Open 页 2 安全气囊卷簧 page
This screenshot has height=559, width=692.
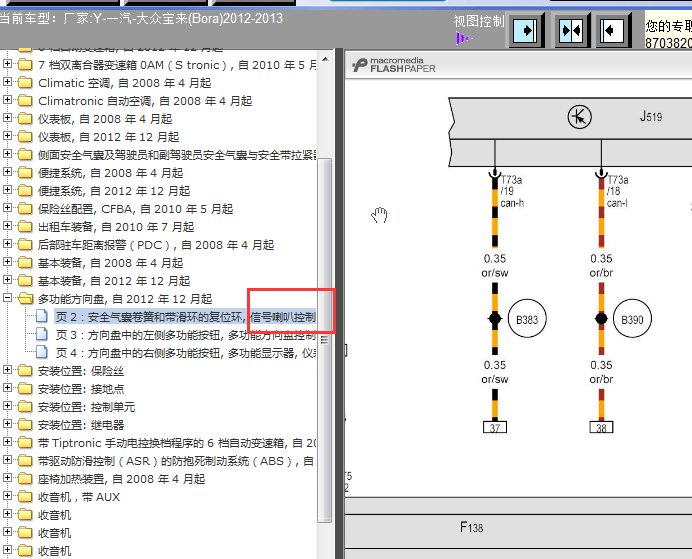click(x=185, y=317)
